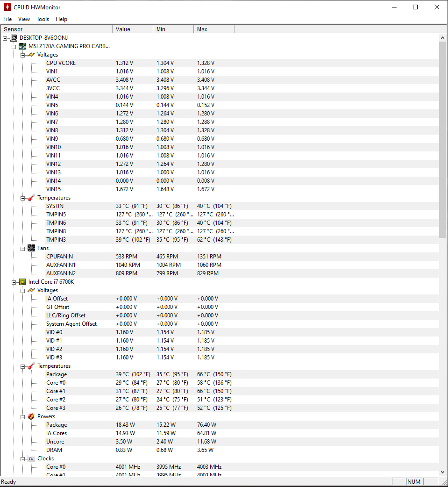Click the scrollbar up arrow
The width and height of the screenshot is (448, 487).
[442, 37]
